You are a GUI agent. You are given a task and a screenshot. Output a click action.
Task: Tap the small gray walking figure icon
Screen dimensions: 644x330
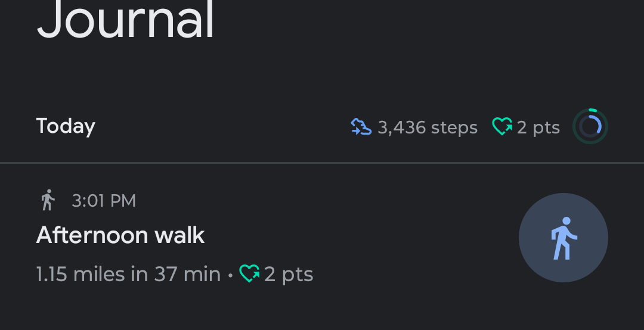coord(48,200)
